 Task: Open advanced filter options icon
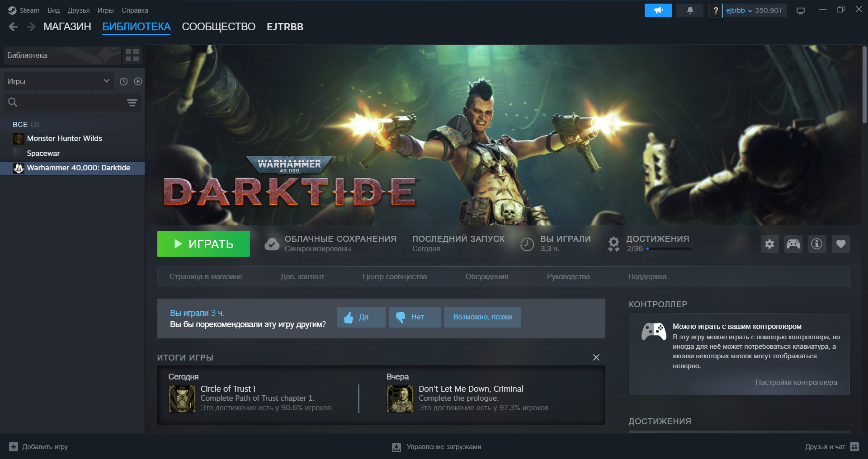click(x=132, y=103)
